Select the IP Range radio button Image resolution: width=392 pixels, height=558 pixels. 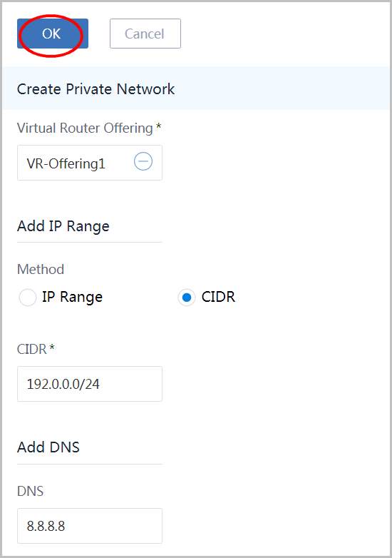tap(28, 297)
